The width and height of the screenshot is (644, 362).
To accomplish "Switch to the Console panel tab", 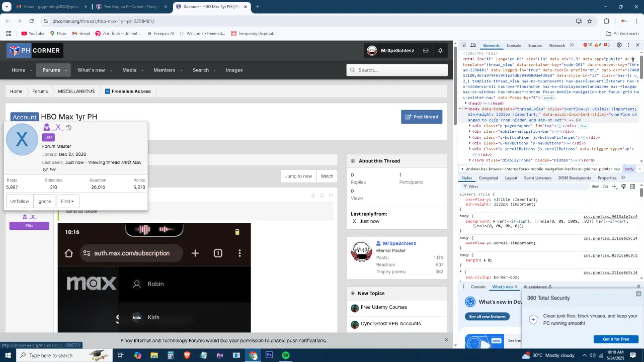I will pos(514,45).
